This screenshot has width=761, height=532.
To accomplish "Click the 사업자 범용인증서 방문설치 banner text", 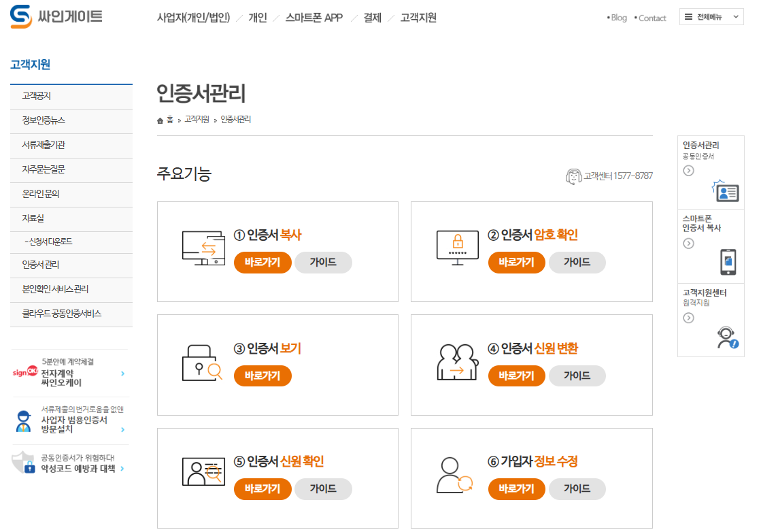I will (73, 425).
